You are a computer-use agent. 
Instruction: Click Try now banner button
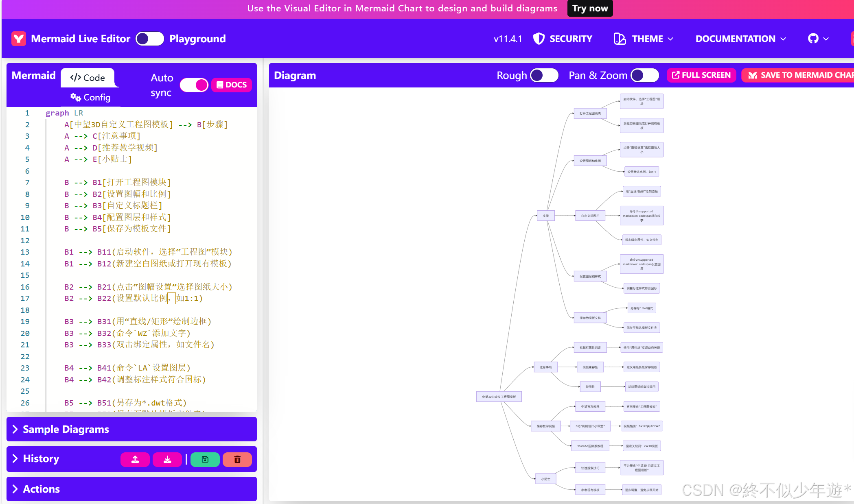[590, 8]
